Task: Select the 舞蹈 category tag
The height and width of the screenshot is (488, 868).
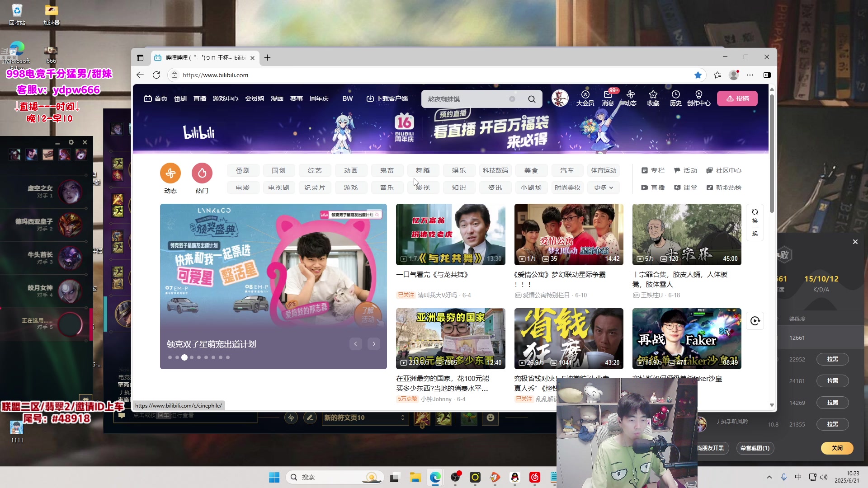Action: coord(423,170)
